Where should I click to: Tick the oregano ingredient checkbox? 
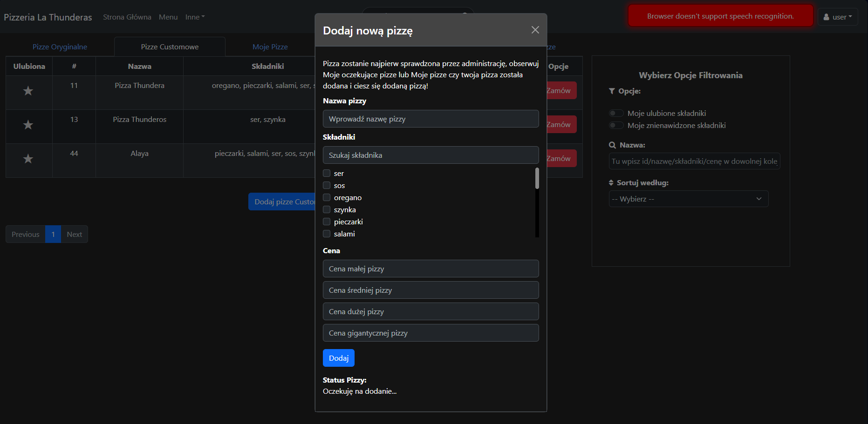[x=327, y=197]
